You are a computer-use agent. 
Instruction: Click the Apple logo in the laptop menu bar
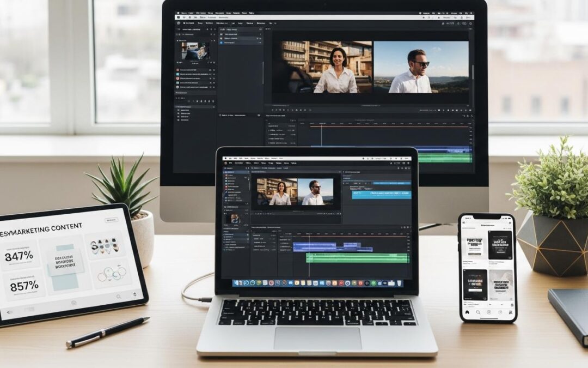click(x=225, y=158)
